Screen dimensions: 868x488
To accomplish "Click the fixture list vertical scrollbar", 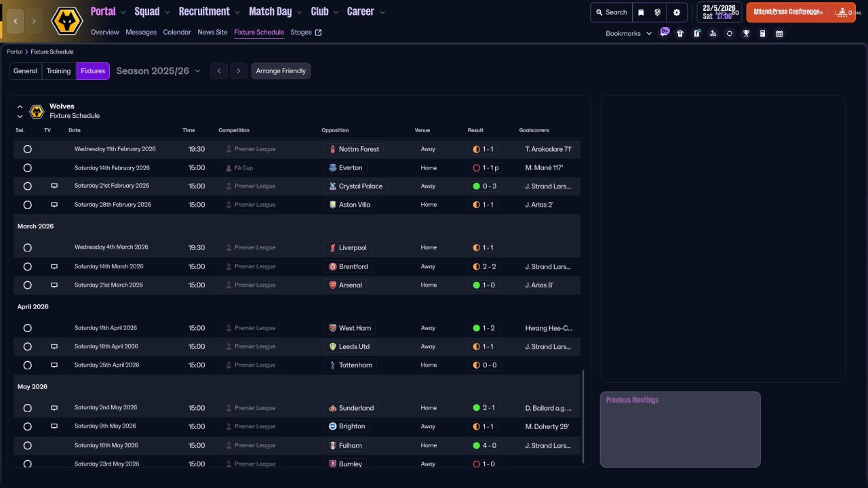I will [583, 415].
